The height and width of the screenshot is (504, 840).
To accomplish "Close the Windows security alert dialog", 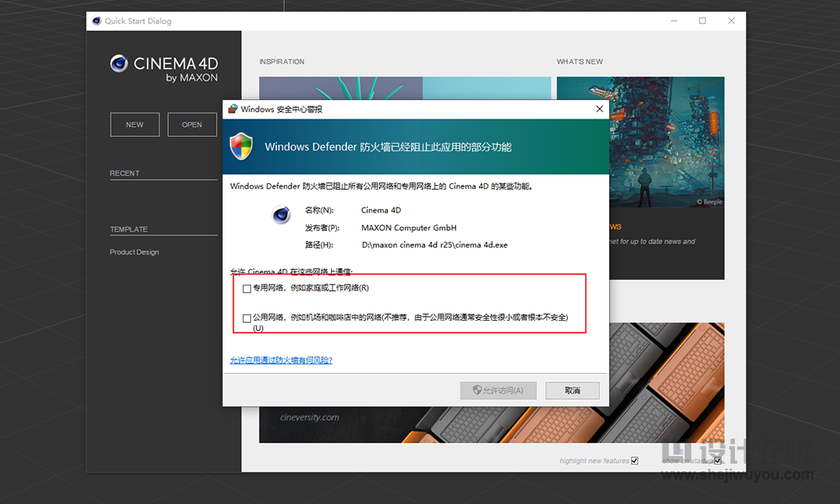I will (x=600, y=108).
